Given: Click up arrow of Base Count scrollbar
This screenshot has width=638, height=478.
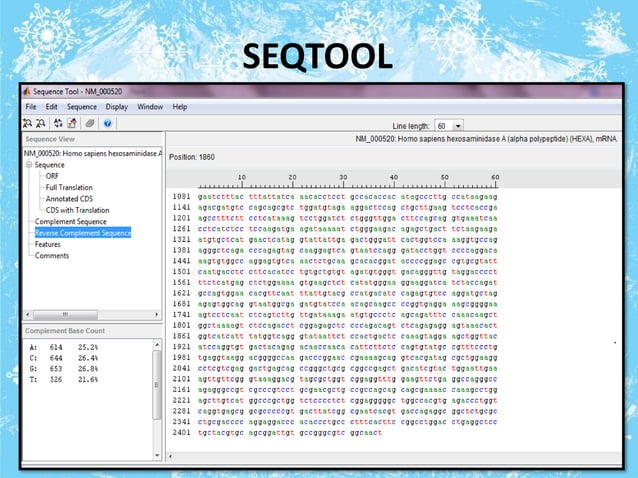Looking at the screenshot, I should pos(157,345).
